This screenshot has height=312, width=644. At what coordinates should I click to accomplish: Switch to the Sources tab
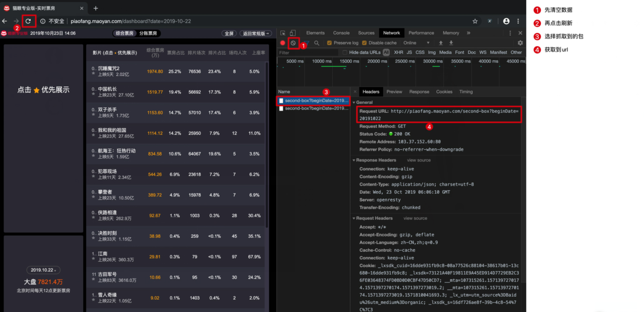pos(366,33)
